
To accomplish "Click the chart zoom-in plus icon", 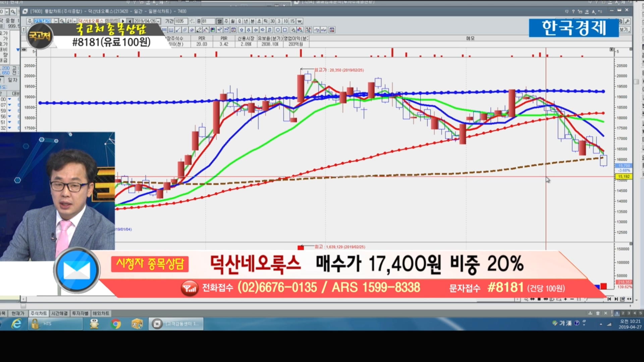I will (x=566, y=299).
